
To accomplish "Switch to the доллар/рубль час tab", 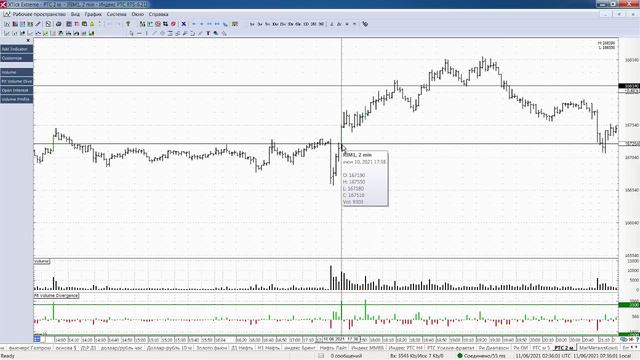I will (122, 348).
